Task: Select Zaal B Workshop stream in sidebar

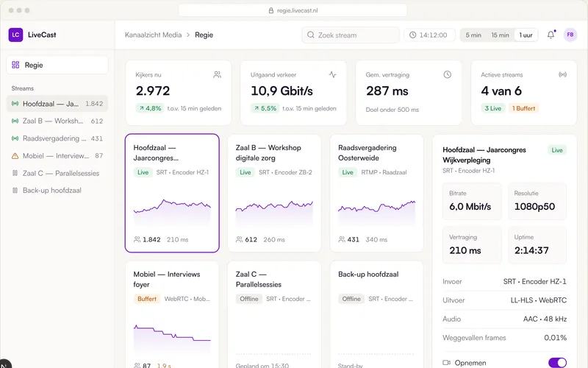Action: [x=57, y=121]
